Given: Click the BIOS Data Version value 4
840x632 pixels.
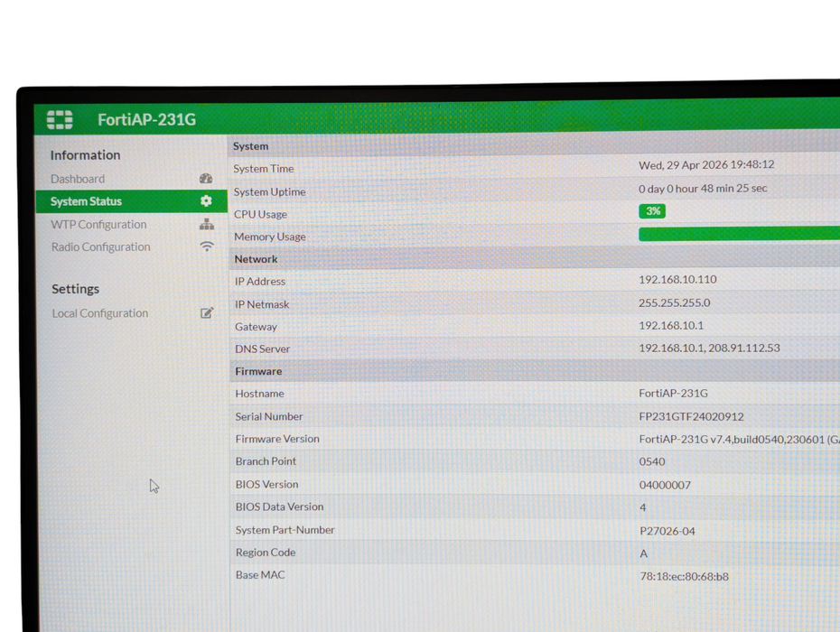Looking at the screenshot, I should pyautogui.click(x=643, y=507).
